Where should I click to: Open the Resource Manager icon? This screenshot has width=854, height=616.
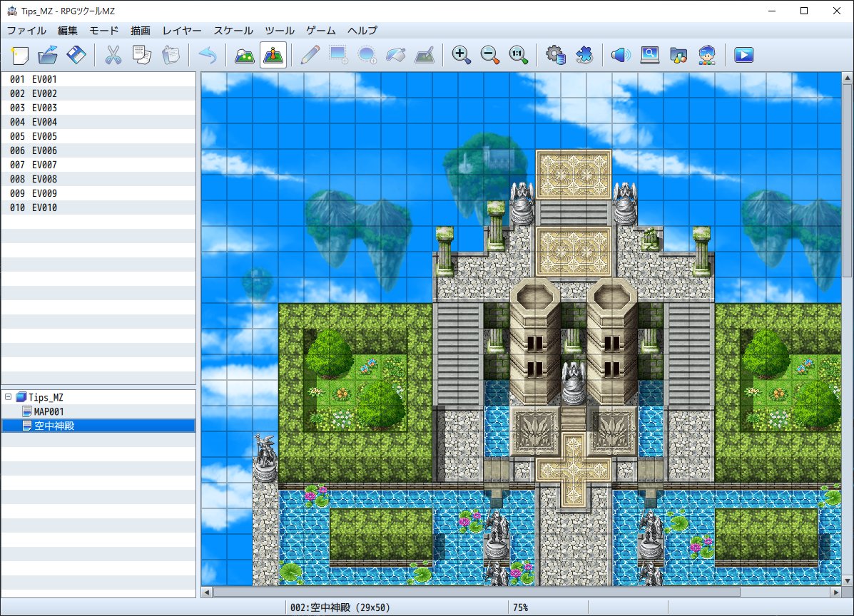[678, 55]
